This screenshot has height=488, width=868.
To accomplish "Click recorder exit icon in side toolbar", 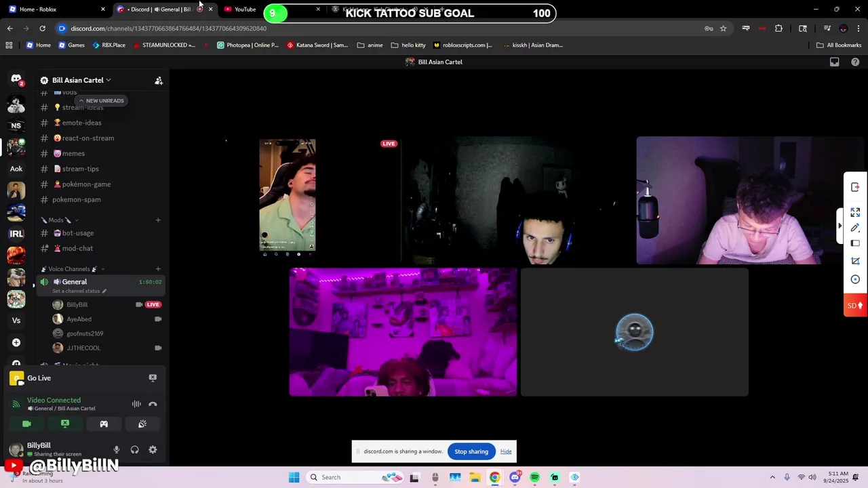I will [x=855, y=187].
